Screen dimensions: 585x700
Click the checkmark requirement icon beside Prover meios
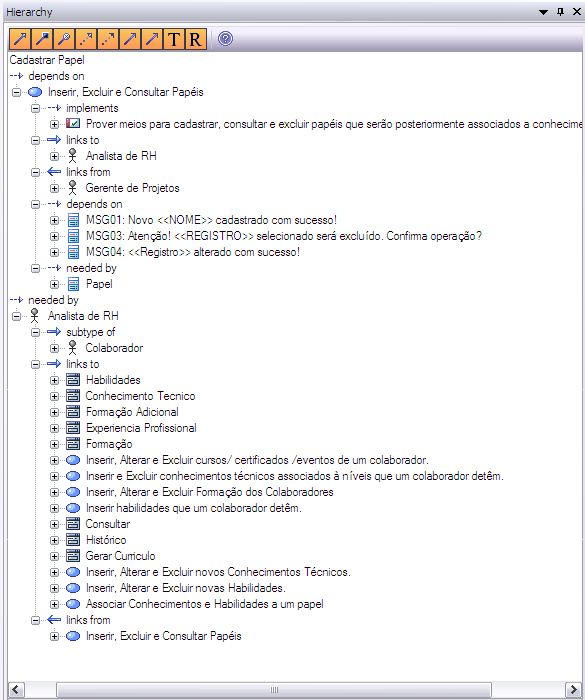(73, 124)
